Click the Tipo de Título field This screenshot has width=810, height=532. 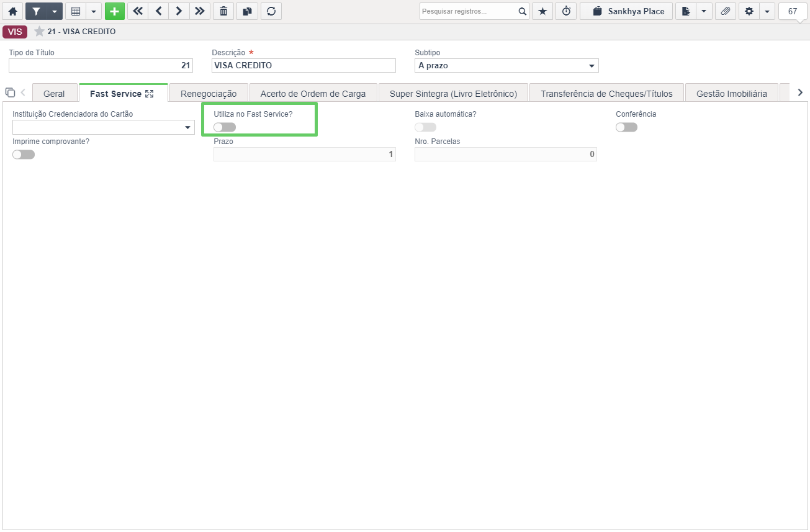101,65
